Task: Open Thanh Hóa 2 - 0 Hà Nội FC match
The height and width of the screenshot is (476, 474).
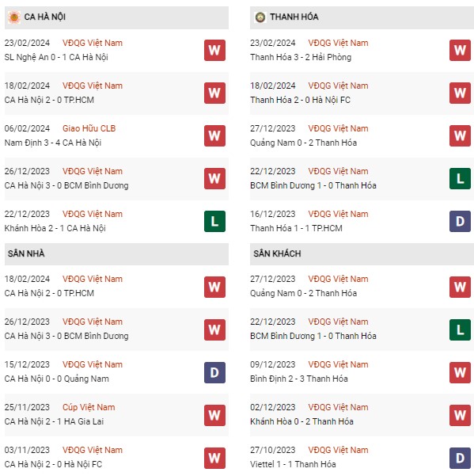Action: tap(300, 100)
